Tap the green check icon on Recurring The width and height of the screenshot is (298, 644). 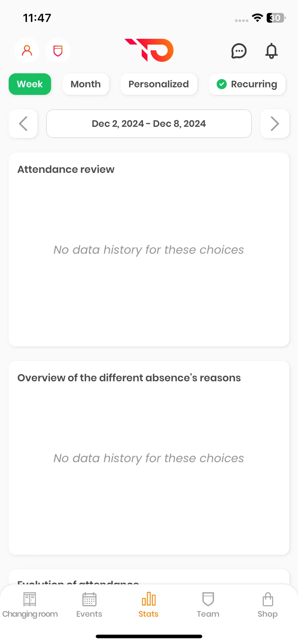point(222,84)
